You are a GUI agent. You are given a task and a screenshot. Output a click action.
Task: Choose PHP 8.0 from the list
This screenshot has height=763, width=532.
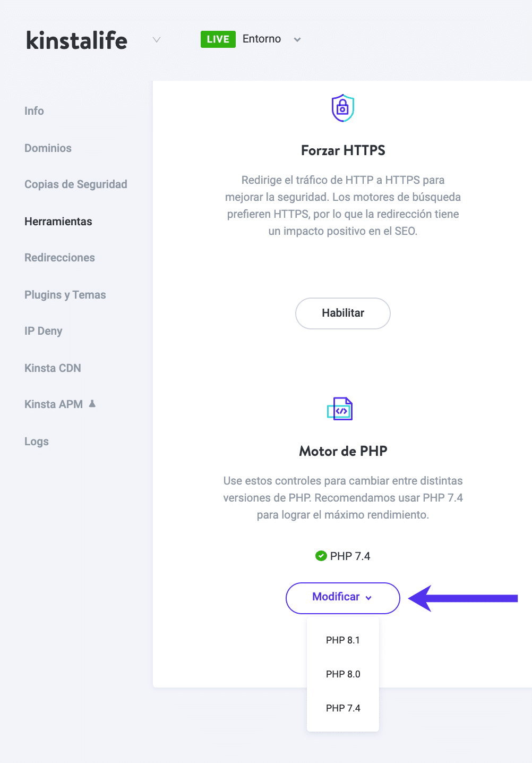(x=343, y=674)
